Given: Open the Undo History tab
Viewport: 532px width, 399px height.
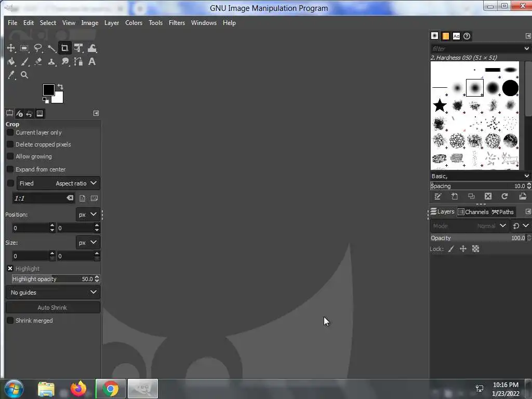Looking at the screenshot, I should [x=29, y=113].
